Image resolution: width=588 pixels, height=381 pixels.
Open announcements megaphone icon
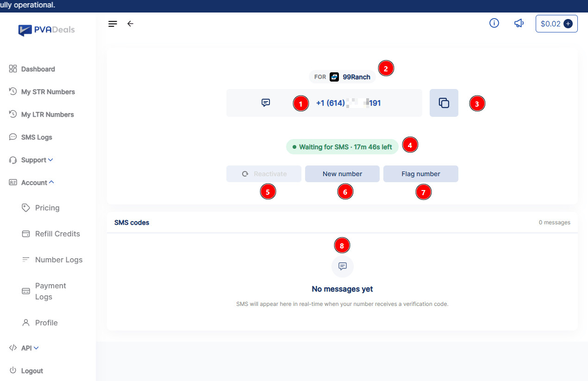[519, 23]
